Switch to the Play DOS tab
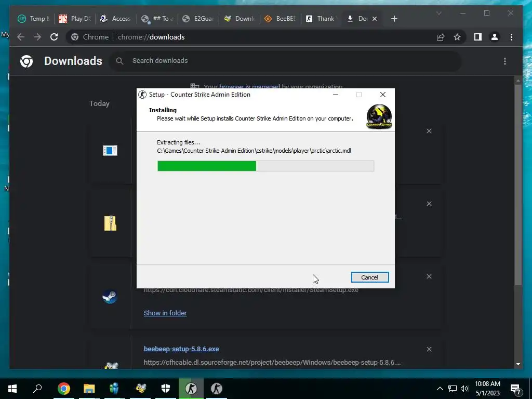532x399 pixels. (x=75, y=19)
